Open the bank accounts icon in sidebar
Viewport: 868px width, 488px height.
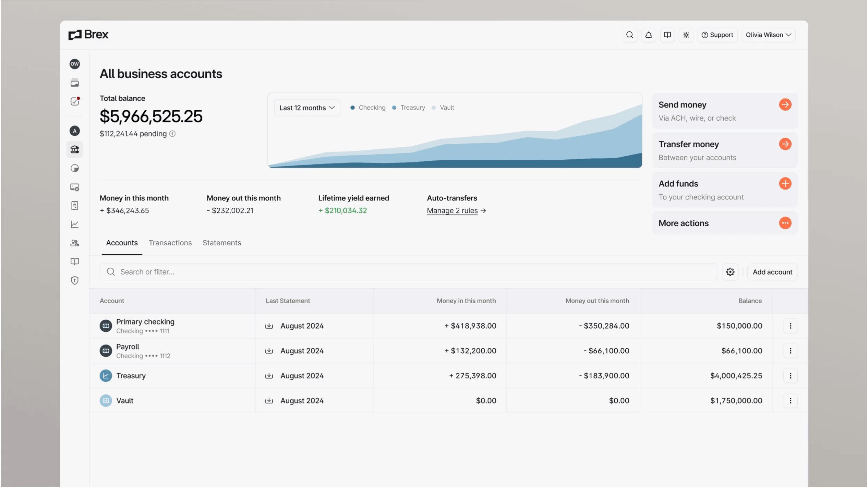click(x=75, y=149)
